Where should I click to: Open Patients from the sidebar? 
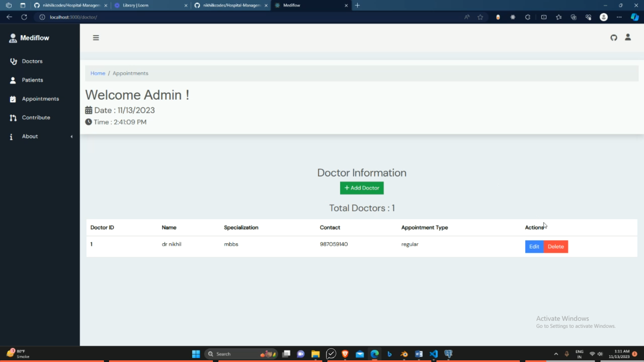click(x=32, y=80)
